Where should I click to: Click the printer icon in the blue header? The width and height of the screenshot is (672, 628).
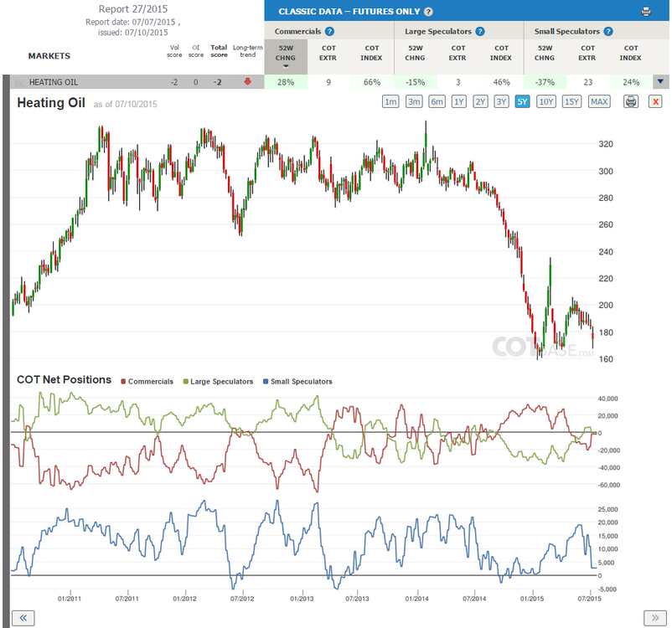[x=646, y=12]
